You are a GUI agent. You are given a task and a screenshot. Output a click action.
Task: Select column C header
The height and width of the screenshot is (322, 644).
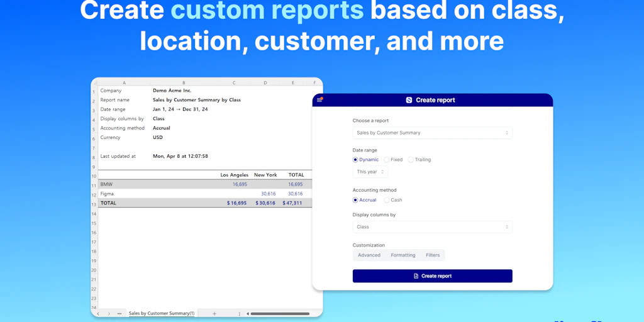(x=234, y=82)
